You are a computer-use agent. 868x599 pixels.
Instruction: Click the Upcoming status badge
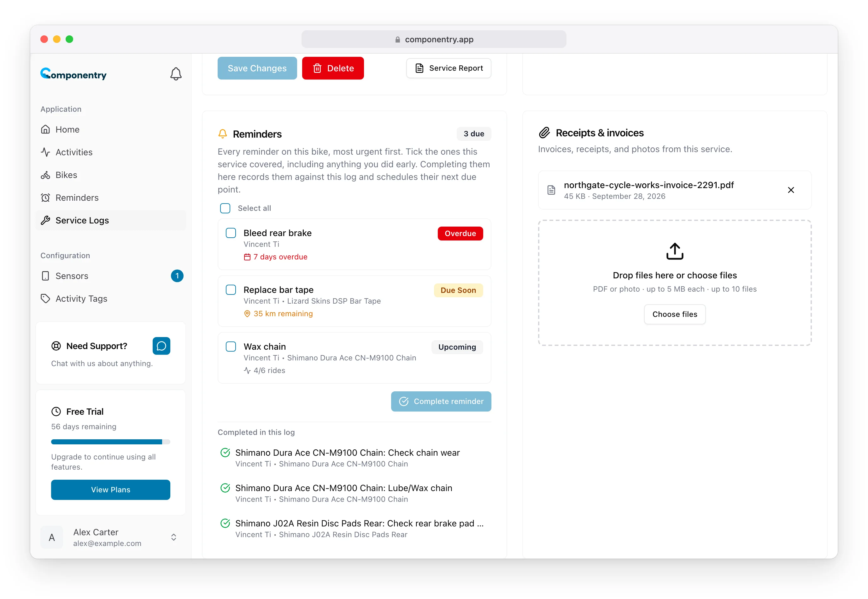[457, 347]
